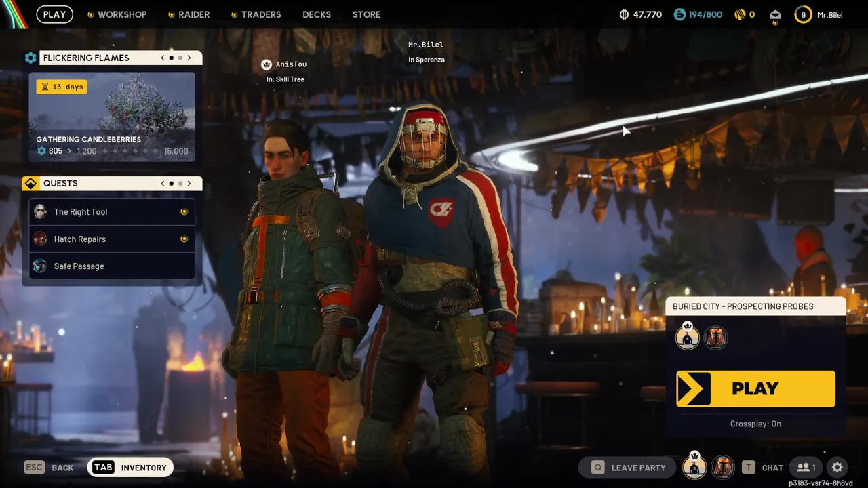Click Hatch Repairs quest giver portrait

40,239
